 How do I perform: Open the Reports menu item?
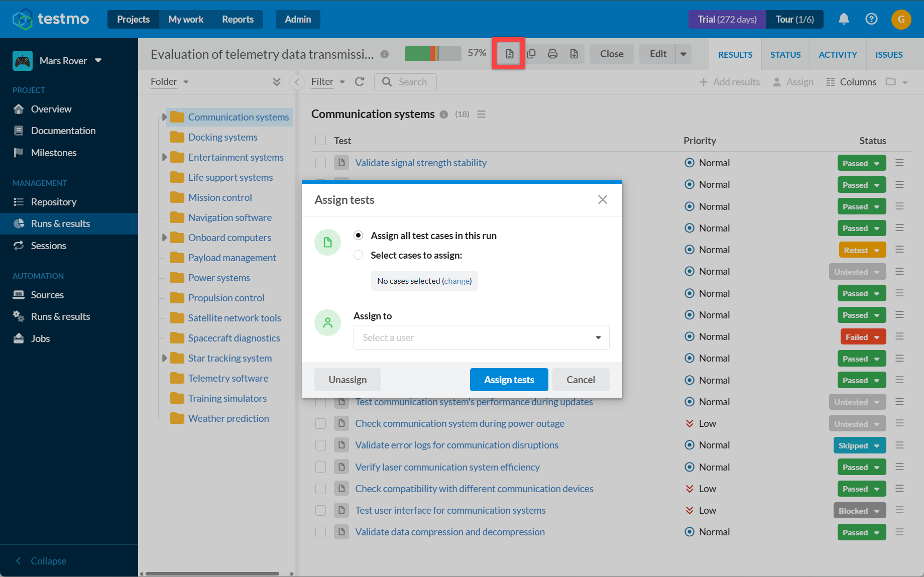pos(238,19)
